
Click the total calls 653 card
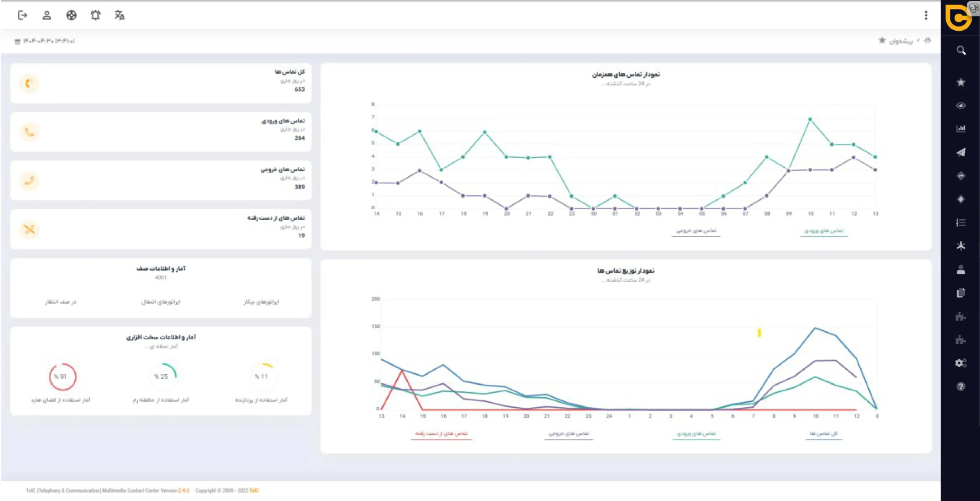(x=161, y=83)
